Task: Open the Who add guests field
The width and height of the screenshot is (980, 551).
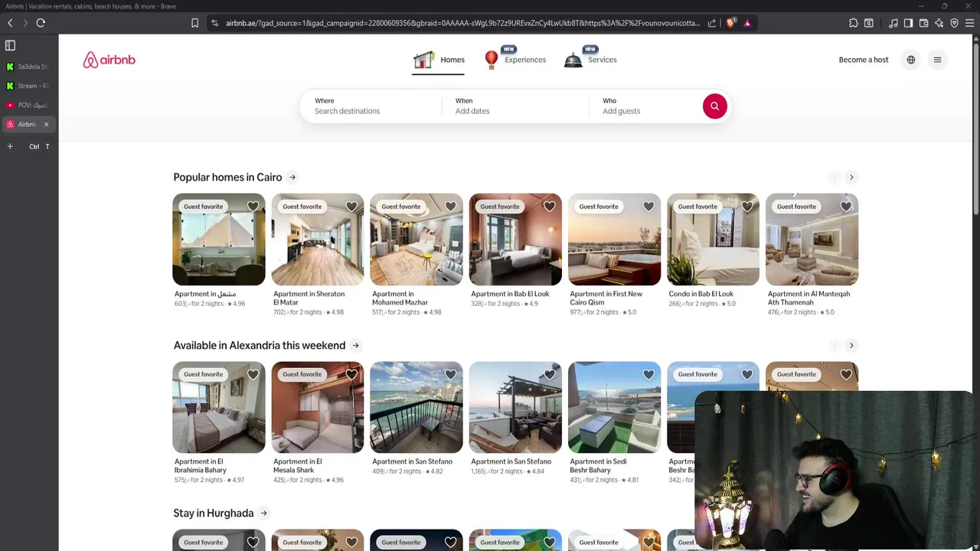Action: click(x=645, y=106)
